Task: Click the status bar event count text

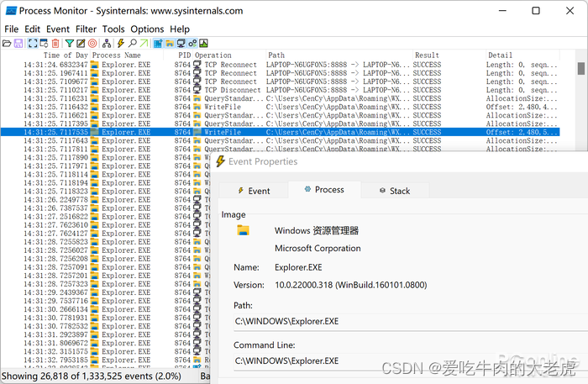Action: (91, 376)
